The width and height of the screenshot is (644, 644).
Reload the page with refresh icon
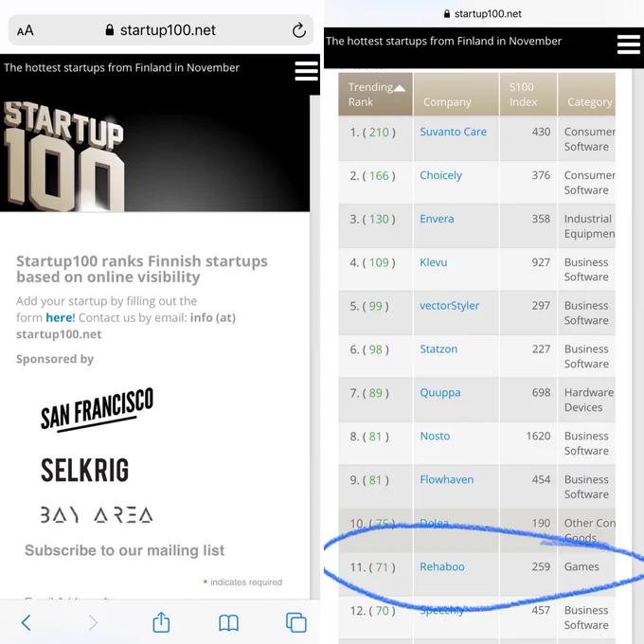click(299, 30)
